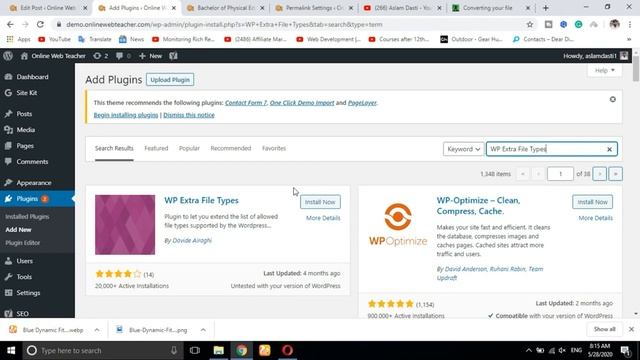Expand options for Blue-Dynamic png download
This screenshot has height=360, width=640.
coord(203,330)
